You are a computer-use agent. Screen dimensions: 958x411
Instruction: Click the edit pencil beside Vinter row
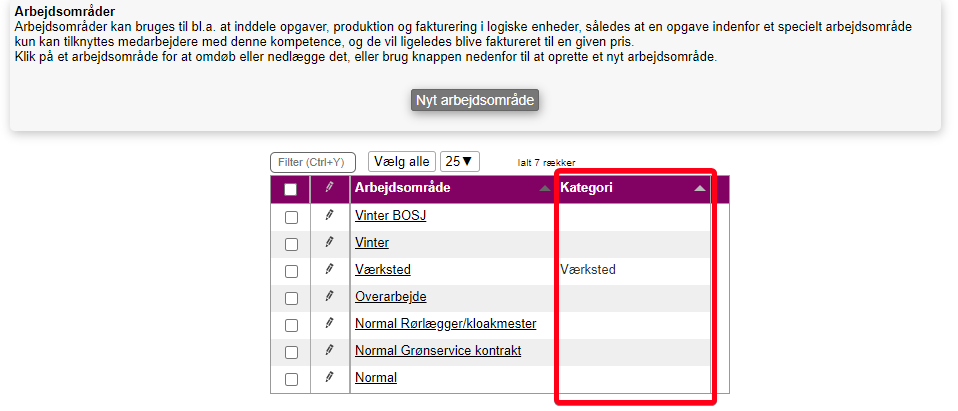pyautogui.click(x=329, y=242)
